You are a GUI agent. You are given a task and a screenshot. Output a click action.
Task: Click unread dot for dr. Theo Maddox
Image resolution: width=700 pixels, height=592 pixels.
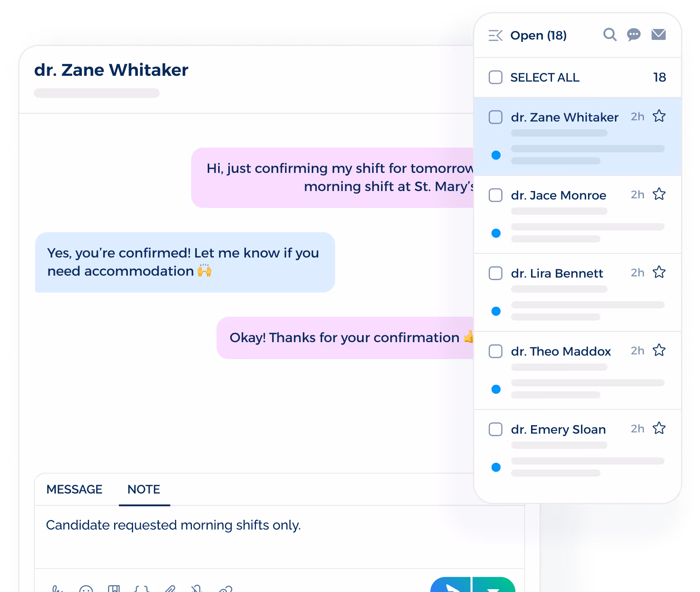click(496, 389)
